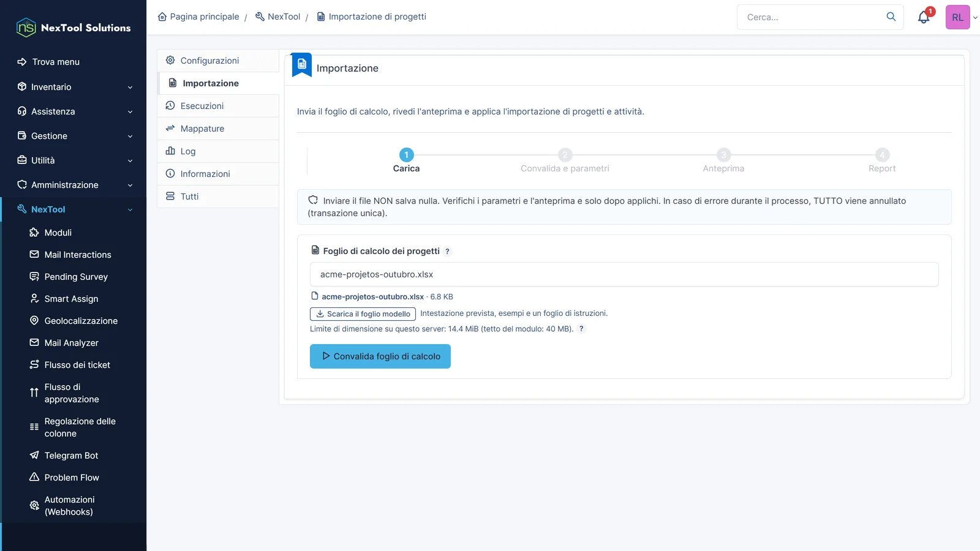Click the Regolazione delle colonne icon
Image resolution: width=980 pixels, height=551 pixels.
(x=34, y=427)
